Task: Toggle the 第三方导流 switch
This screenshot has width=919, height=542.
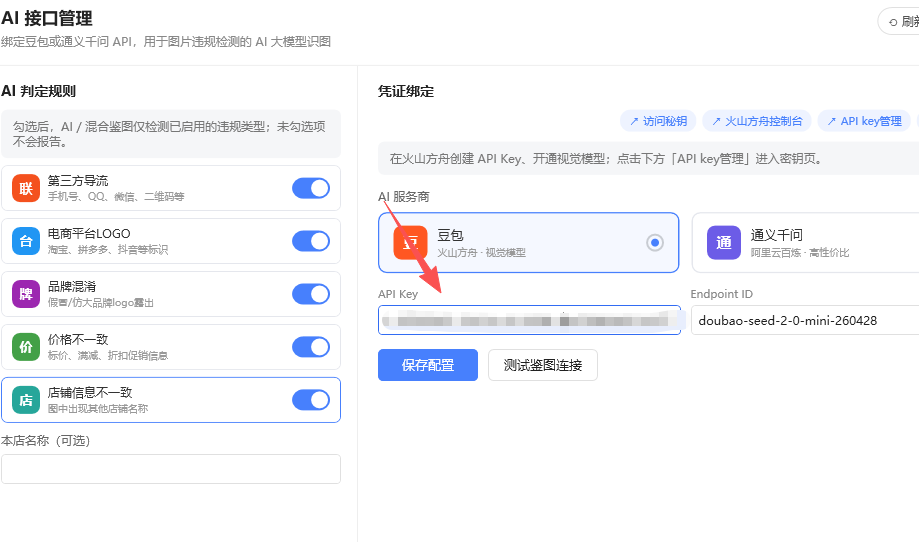Action: coord(311,188)
